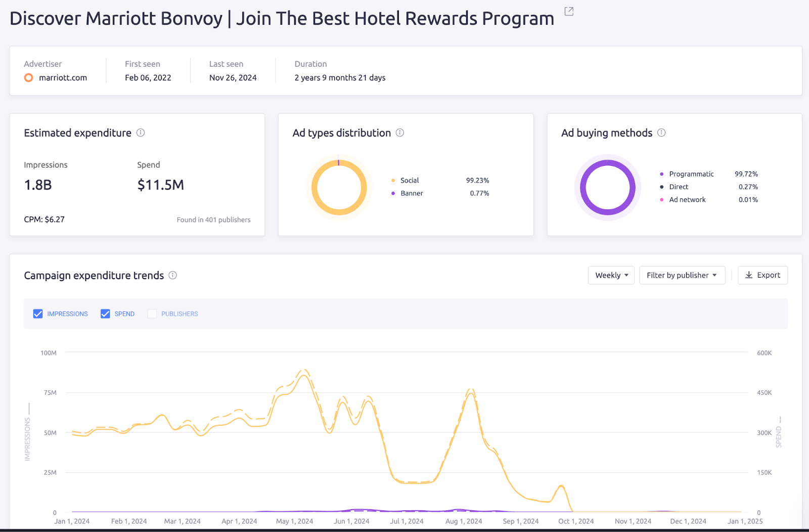
Task: Click the marriott.com advertiser favicon
Action: coord(28,77)
